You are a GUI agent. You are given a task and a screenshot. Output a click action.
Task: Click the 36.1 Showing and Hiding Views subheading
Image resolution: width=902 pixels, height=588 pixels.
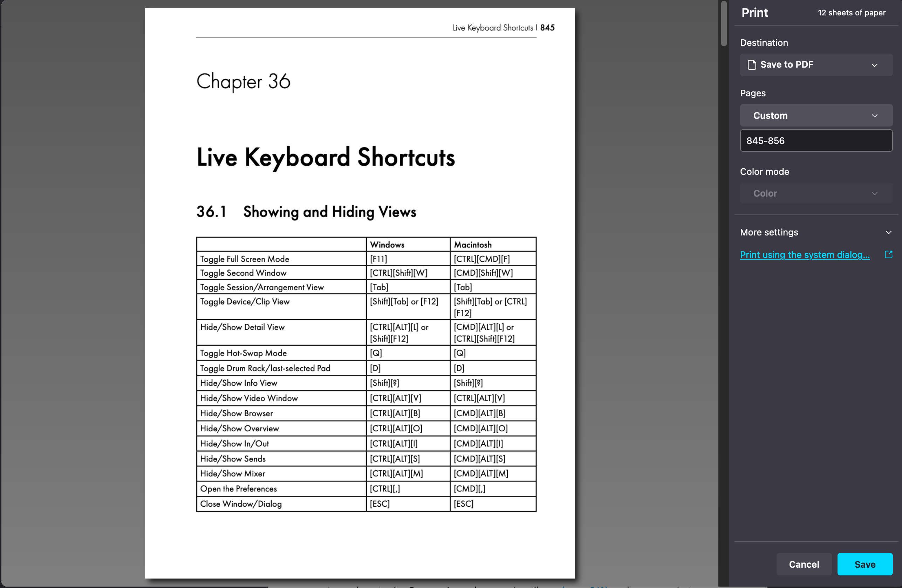point(306,212)
